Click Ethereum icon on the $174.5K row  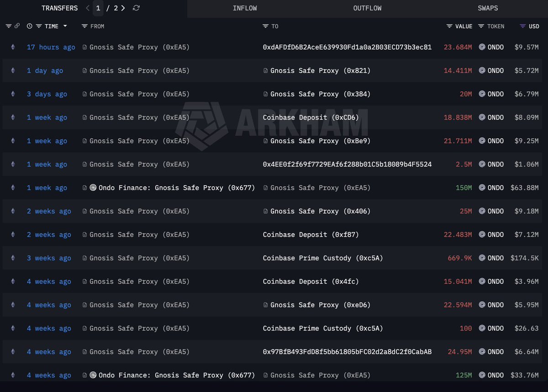pyautogui.click(x=13, y=258)
